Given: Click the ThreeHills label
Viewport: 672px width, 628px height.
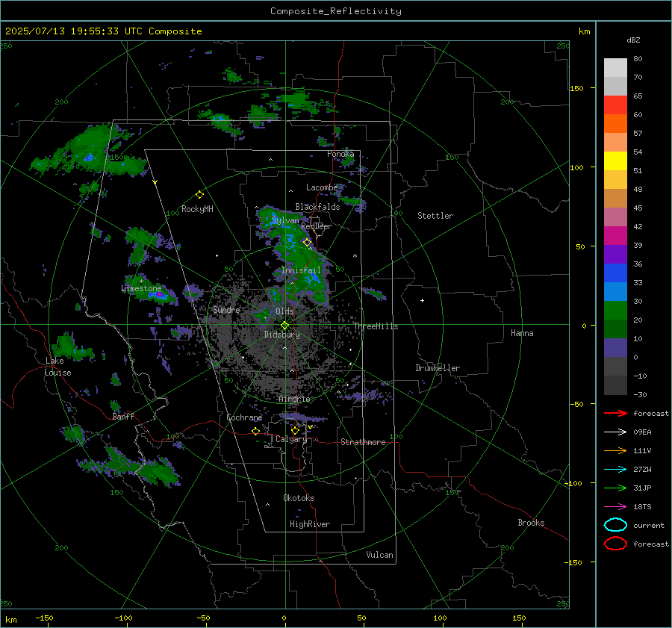Looking at the screenshot, I should click(x=376, y=326).
